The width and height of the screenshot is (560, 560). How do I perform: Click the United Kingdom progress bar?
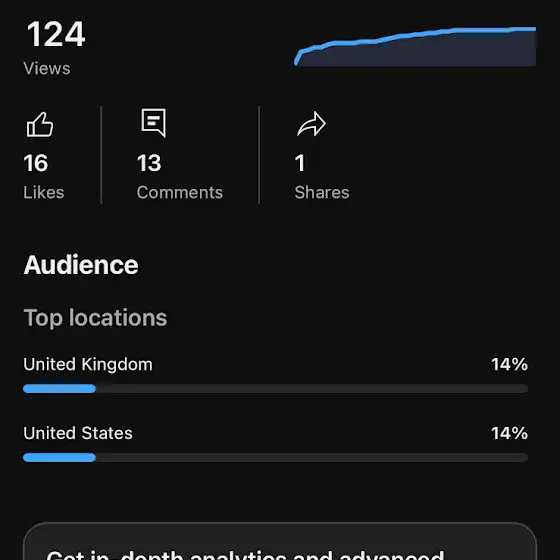pos(275,389)
